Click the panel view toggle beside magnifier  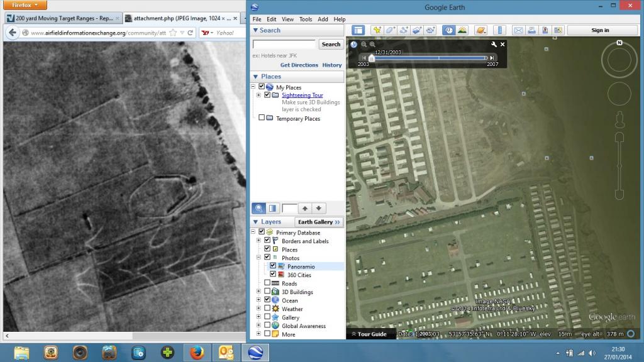pos(272,209)
